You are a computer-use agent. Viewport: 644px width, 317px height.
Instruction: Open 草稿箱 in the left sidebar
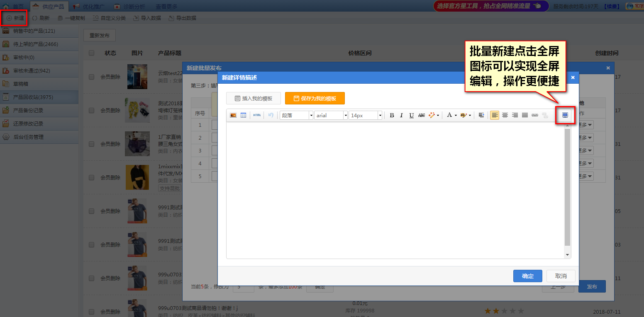pyautogui.click(x=21, y=84)
